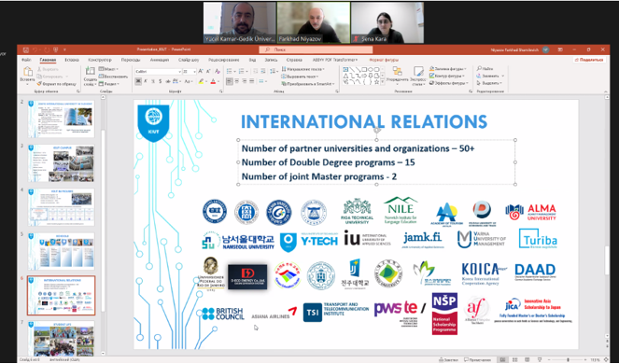619x364 pixels.
Task: Click the Find (Найти) magnifier icon
Action: (479, 69)
